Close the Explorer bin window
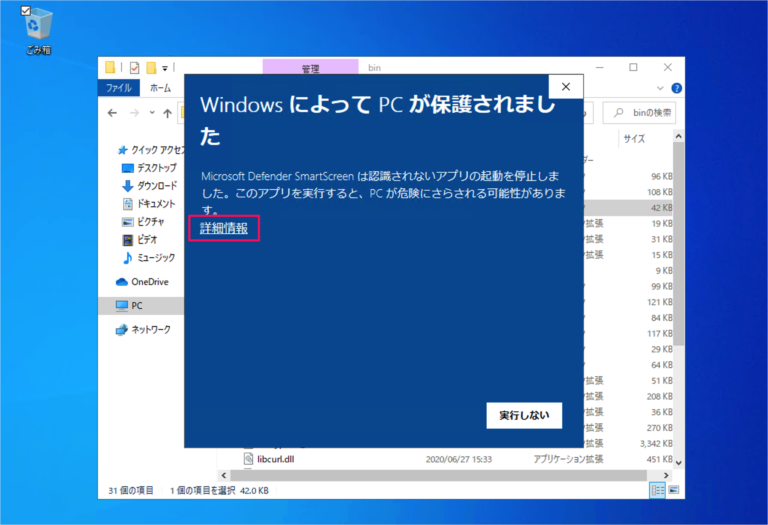 (668, 68)
